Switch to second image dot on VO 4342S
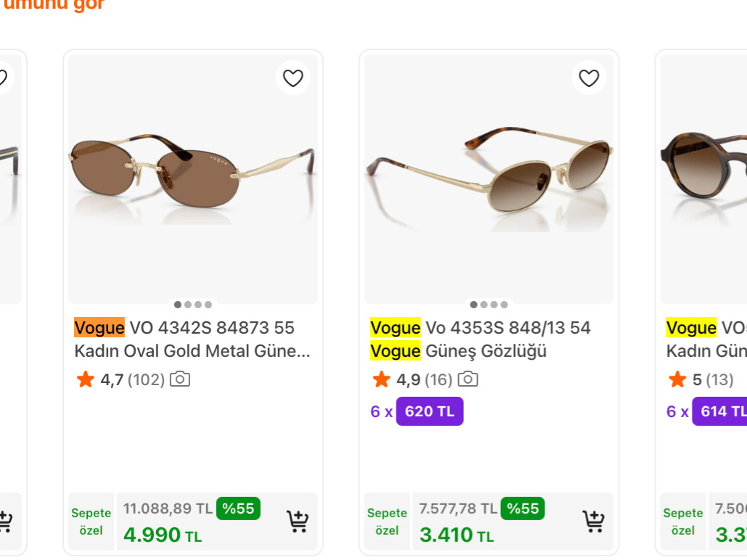Image resolution: width=747 pixels, height=560 pixels. [x=188, y=305]
